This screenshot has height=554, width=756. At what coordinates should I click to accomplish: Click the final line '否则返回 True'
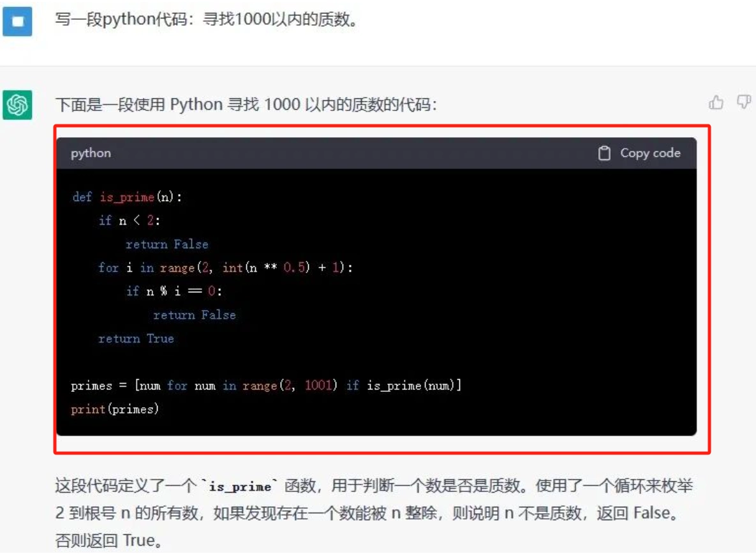tap(109, 541)
